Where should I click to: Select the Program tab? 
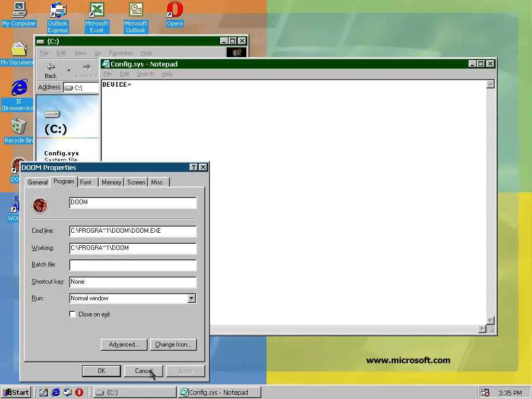tap(64, 181)
